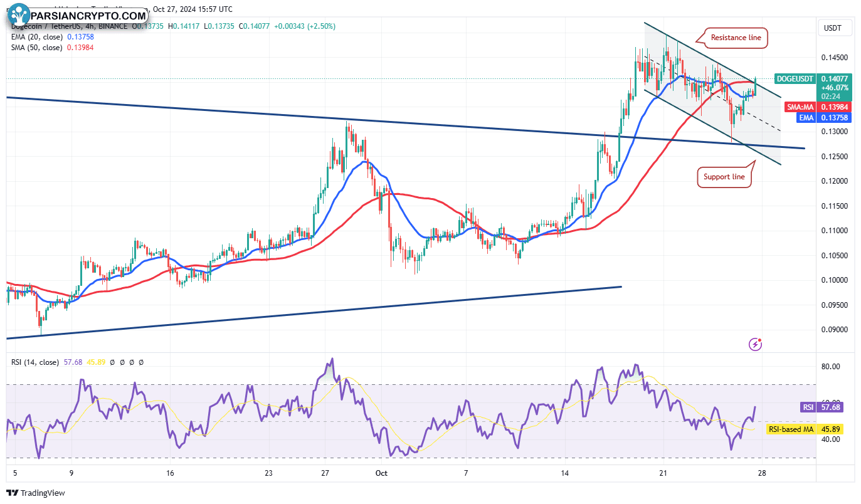This screenshot has width=861, height=504.
Task: Click the yellow RSI-based MA axis tag
Action: pos(790,429)
